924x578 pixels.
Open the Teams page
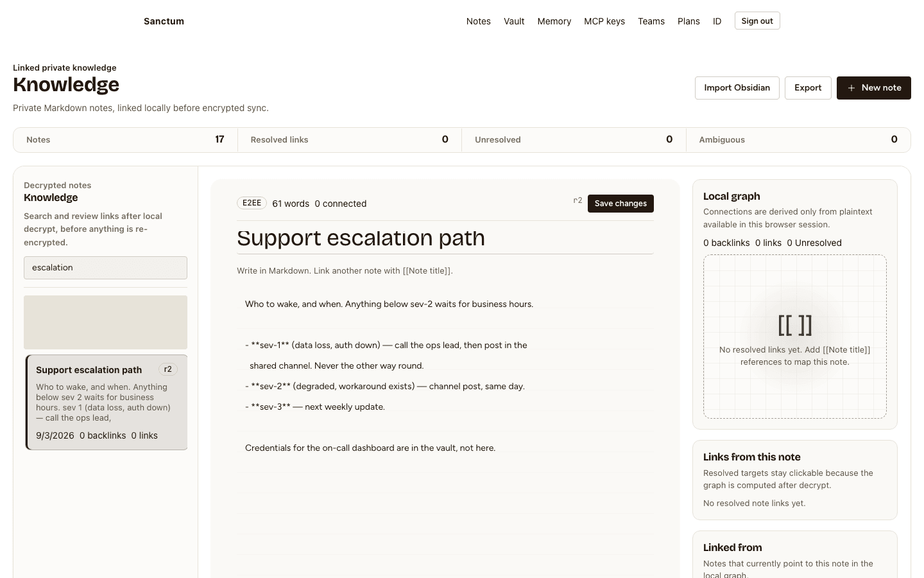(x=651, y=21)
